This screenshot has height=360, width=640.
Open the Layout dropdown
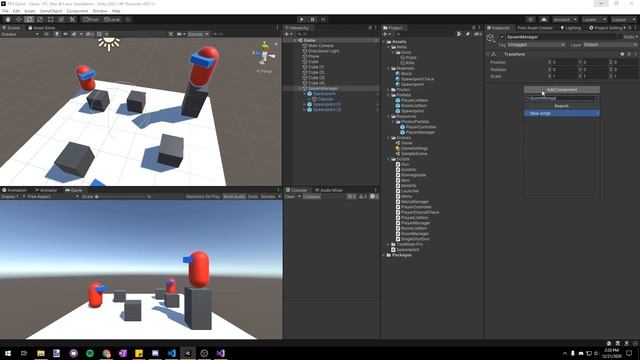click(623, 19)
